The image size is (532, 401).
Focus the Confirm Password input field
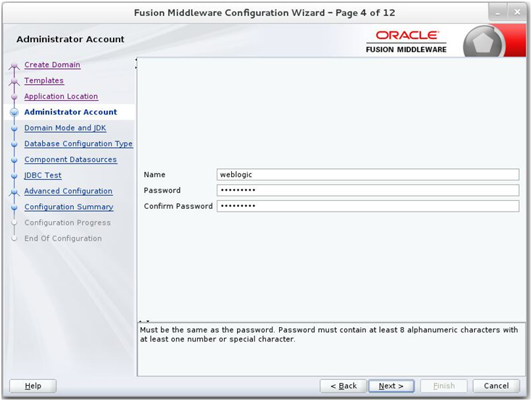tap(367, 206)
